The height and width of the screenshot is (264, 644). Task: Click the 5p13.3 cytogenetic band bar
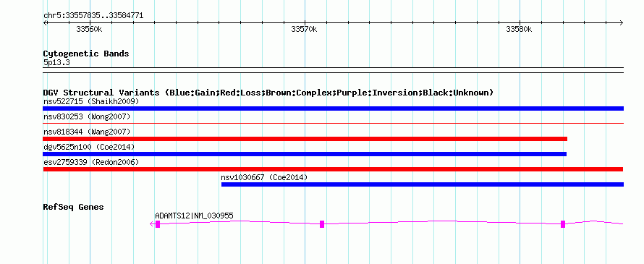[333, 70]
